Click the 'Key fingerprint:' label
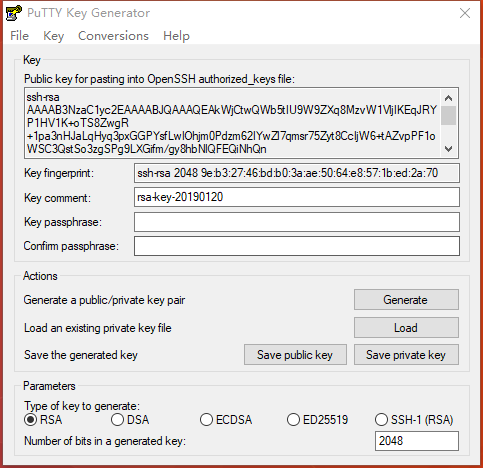This screenshot has height=468, width=483. [x=59, y=173]
